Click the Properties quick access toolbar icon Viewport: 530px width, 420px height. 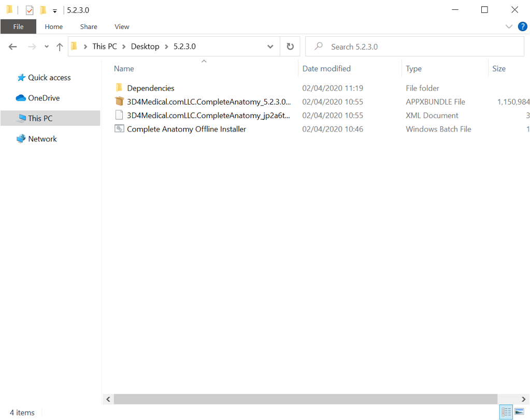(x=30, y=10)
